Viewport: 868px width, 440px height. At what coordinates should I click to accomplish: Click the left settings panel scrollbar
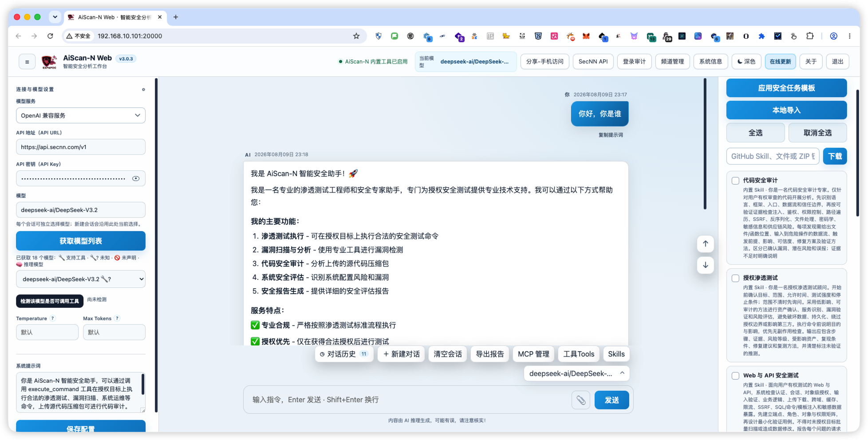[x=156, y=245]
